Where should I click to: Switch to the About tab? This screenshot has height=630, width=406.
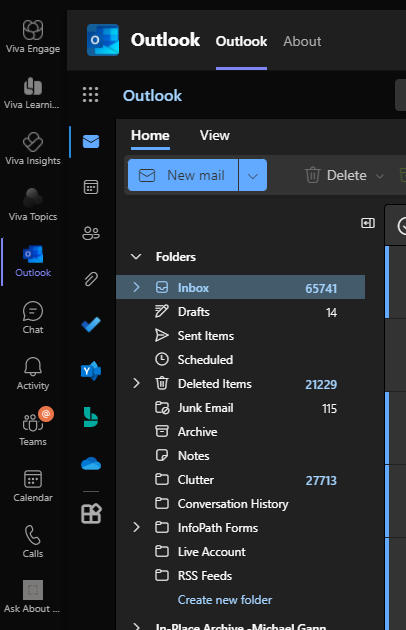pyautogui.click(x=302, y=41)
